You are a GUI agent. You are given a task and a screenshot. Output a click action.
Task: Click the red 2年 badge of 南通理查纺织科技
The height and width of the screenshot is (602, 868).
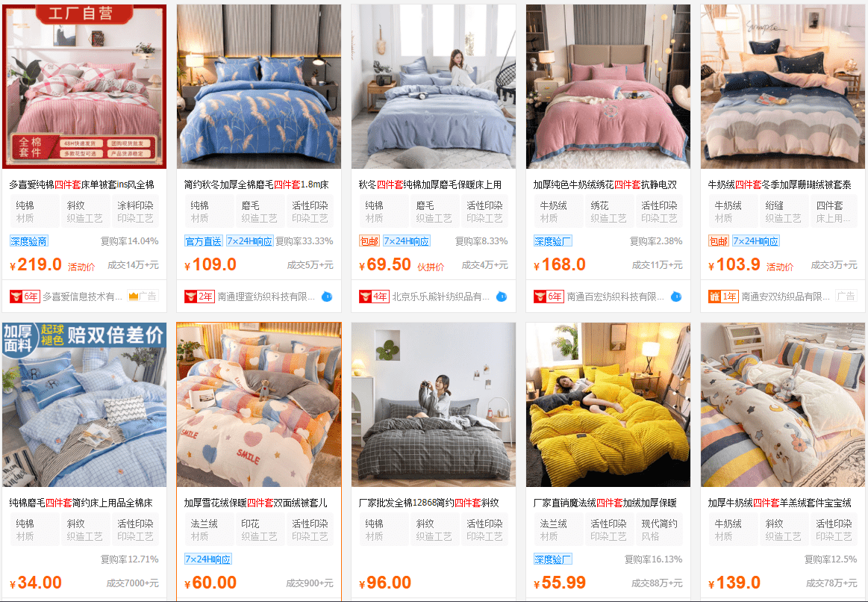click(x=199, y=297)
